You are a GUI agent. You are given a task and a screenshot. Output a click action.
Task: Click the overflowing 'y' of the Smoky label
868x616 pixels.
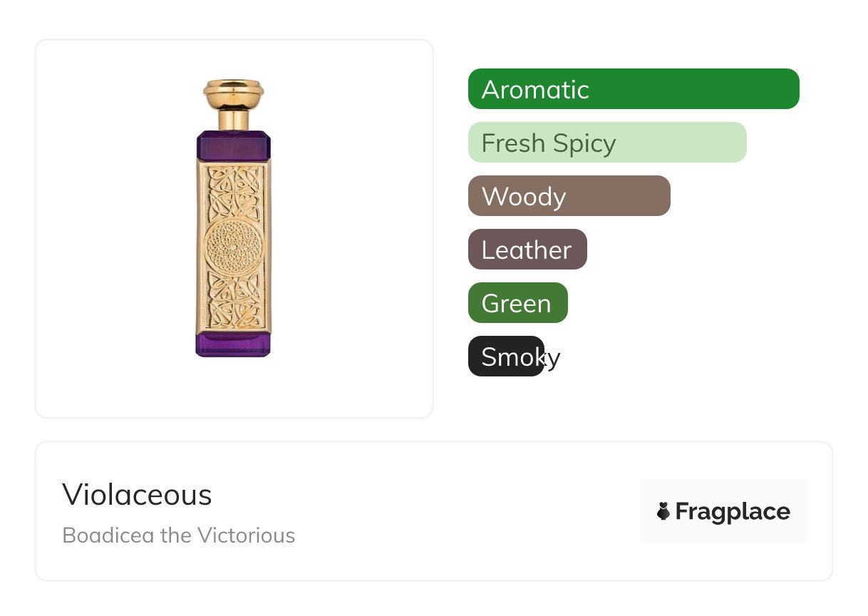[553, 359]
